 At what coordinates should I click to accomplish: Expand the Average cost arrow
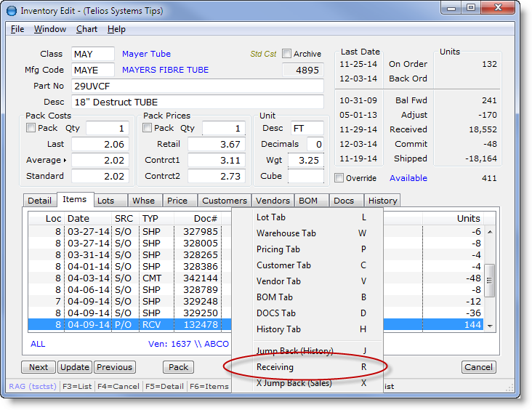64,160
